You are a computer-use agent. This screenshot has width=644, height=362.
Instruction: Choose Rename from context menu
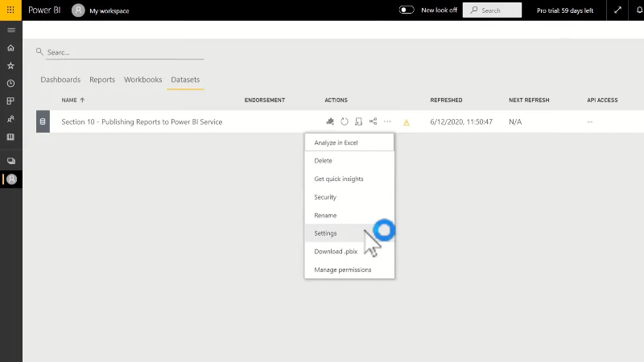(349, 215)
